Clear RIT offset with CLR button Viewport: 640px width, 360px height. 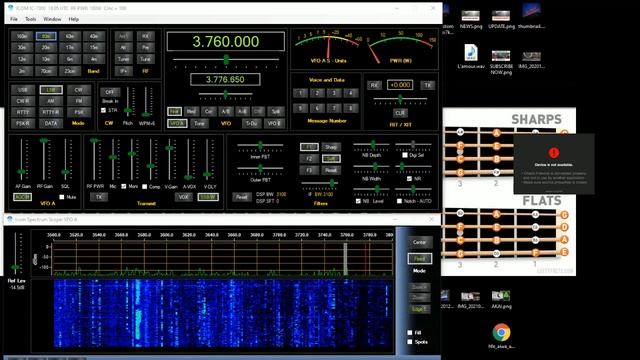400,113
